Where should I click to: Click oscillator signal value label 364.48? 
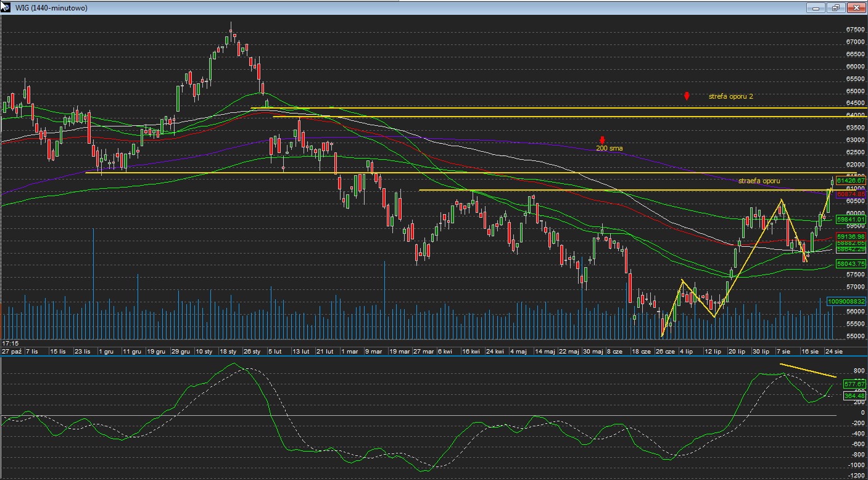854,396
